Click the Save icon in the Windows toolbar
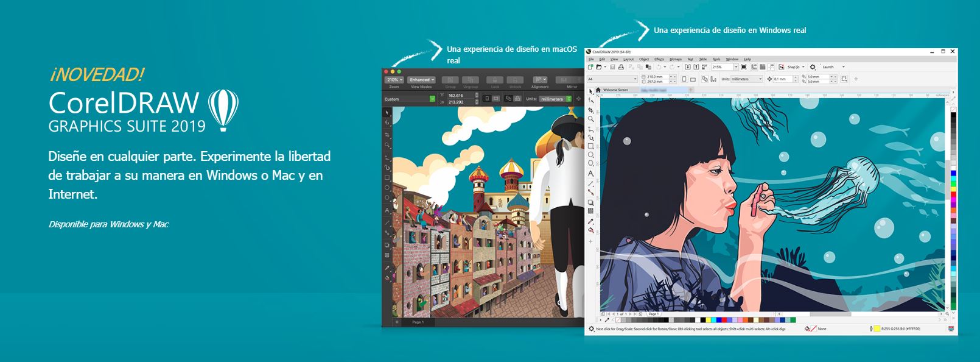Image resolution: width=980 pixels, height=362 pixels. tap(612, 67)
